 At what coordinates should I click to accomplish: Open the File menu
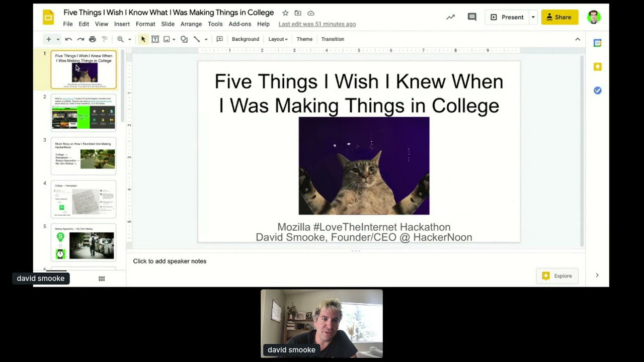(x=68, y=24)
